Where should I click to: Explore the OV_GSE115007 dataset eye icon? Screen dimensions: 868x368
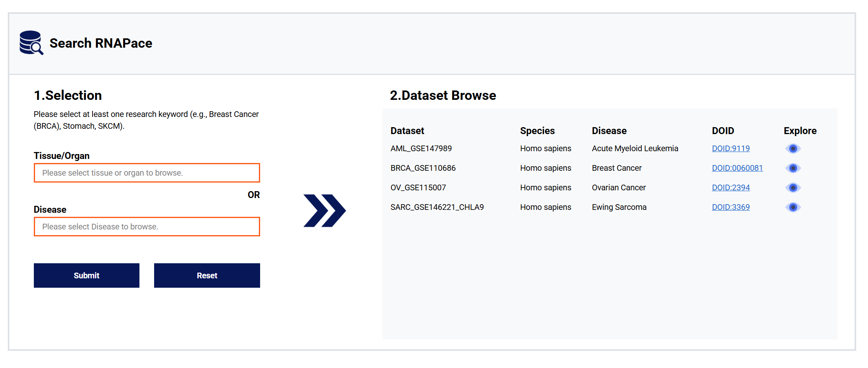tap(793, 188)
